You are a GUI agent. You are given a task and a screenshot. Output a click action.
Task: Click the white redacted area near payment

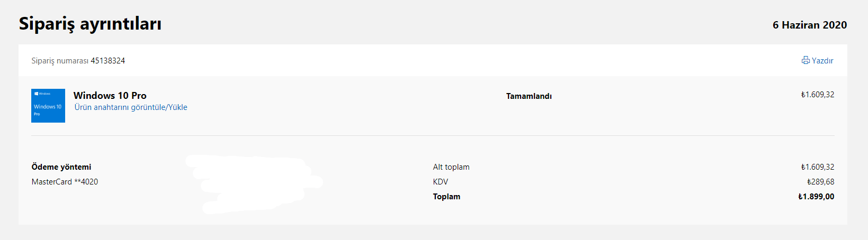pos(254,182)
